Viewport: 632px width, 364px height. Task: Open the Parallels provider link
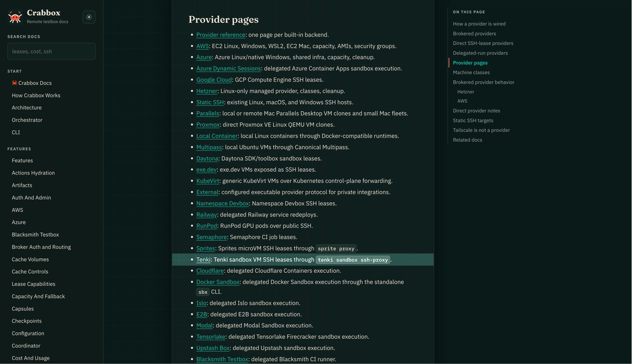(x=208, y=113)
